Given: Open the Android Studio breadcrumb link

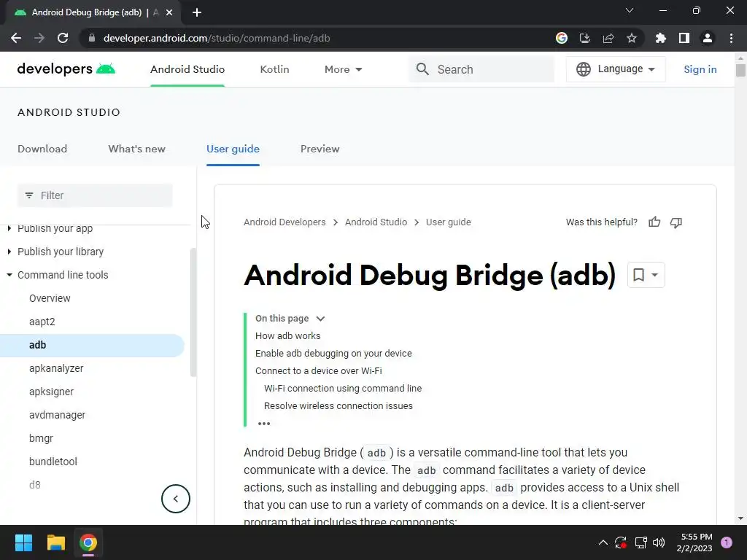Looking at the screenshot, I should tap(376, 222).
